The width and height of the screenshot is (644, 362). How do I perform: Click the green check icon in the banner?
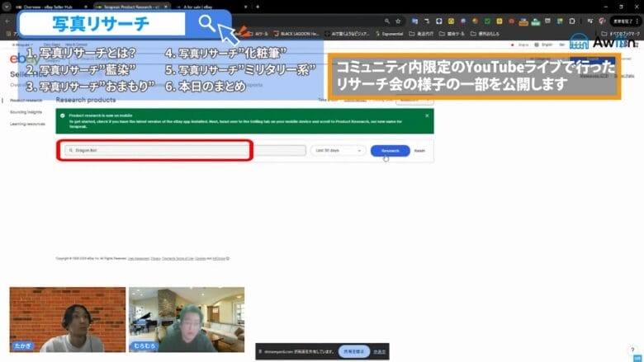(x=63, y=115)
